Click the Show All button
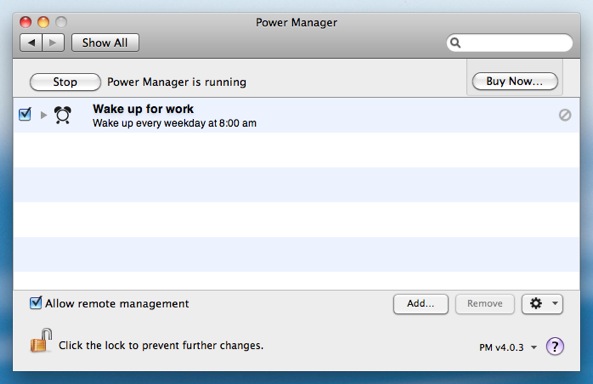This screenshot has height=384, width=593. 105,43
